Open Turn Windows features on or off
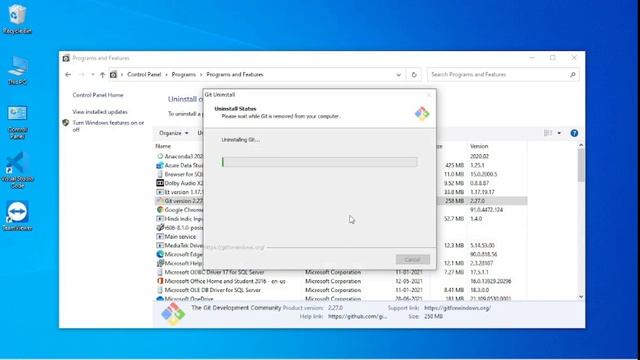Viewport: 640px width, 360px height. [108, 126]
